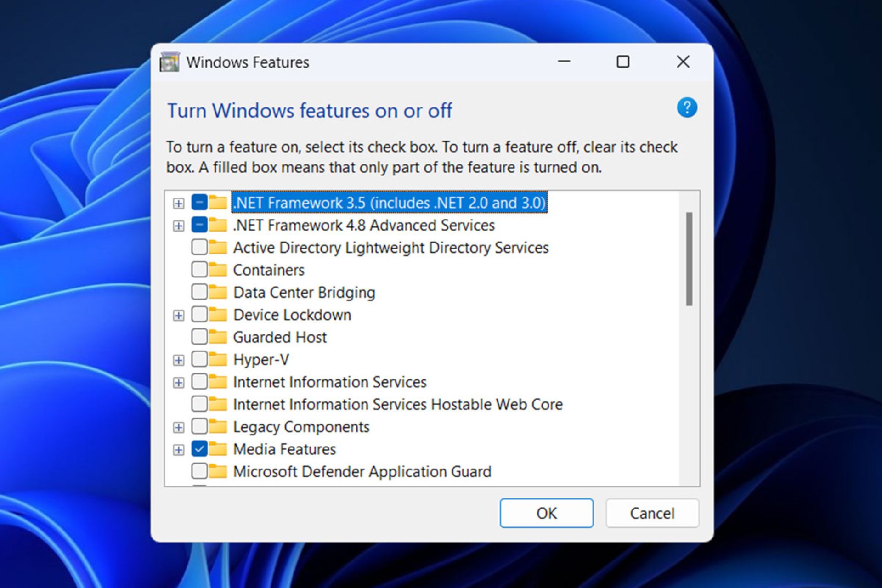Click the Windows Features title bar icon
Image resolution: width=882 pixels, height=588 pixels.
pyautogui.click(x=170, y=62)
